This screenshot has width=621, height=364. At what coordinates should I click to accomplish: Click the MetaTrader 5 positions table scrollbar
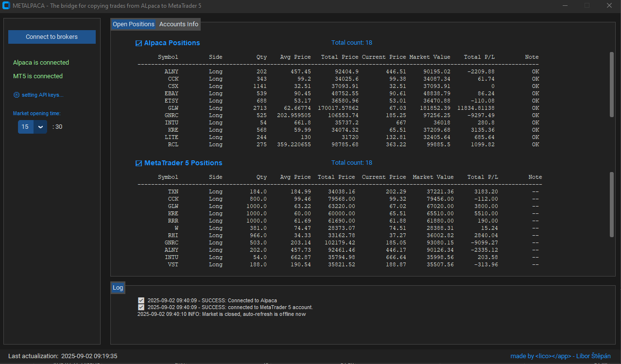point(612,204)
